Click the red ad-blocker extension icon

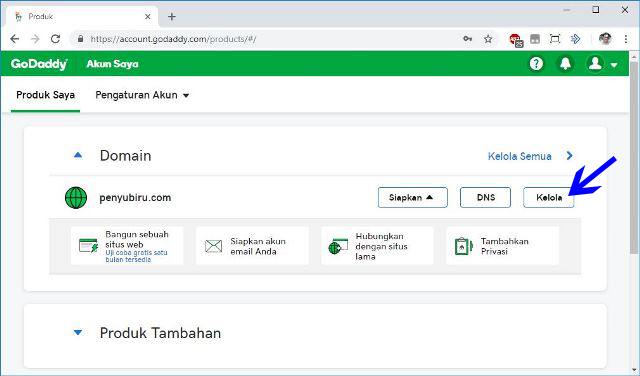click(516, 40)
